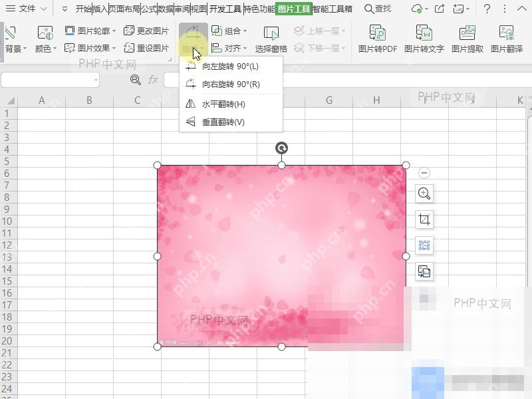The height and width of the screenshot is (399, 532).
Task: Open the quick access toolbar dropdown arrow
Action: point(65,9)
